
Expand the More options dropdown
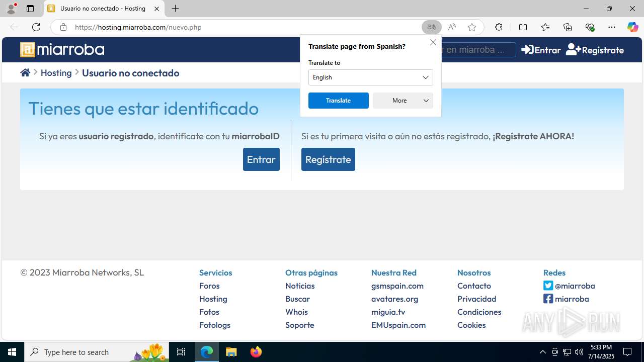[x=403, y=101]
